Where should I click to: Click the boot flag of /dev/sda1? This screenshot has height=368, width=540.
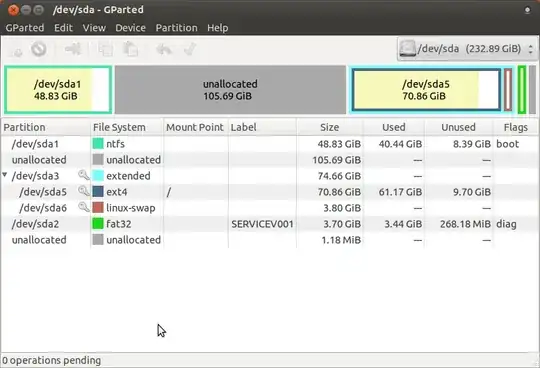(507, 144)
